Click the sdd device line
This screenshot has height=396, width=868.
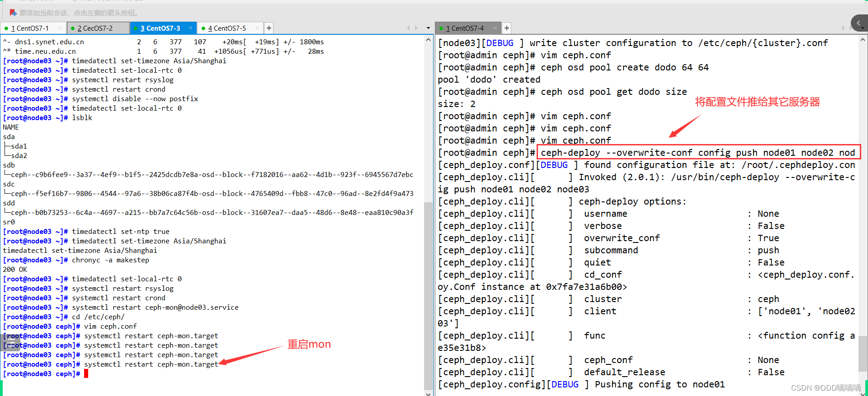pos(9,203)
